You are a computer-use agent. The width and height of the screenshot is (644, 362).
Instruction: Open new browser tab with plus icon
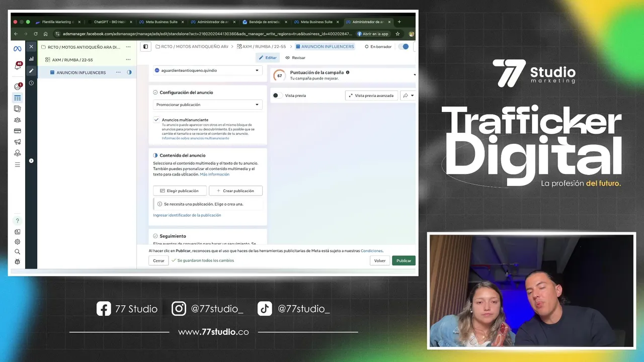tap(399, 22)
